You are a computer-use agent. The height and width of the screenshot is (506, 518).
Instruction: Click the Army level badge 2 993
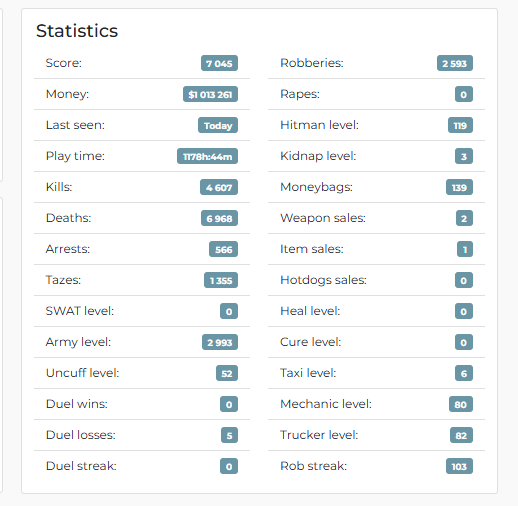pos(220,342)
